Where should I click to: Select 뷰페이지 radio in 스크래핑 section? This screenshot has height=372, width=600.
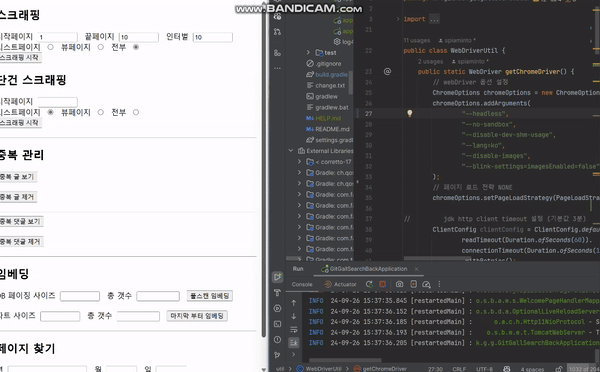click(101, 47)
